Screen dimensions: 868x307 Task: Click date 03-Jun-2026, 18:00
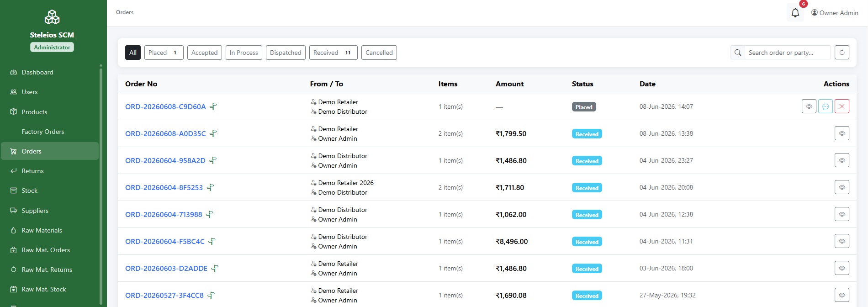[666, 268]
